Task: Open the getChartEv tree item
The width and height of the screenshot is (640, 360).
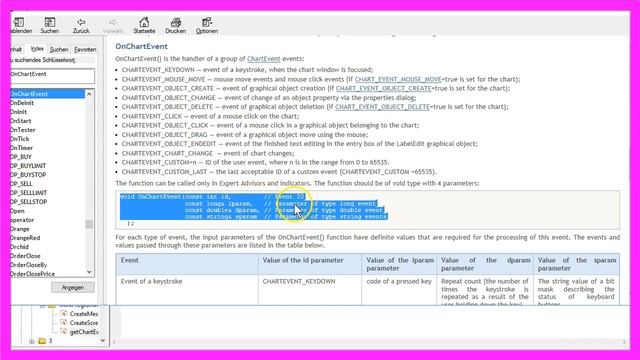Action: point(84,332)
